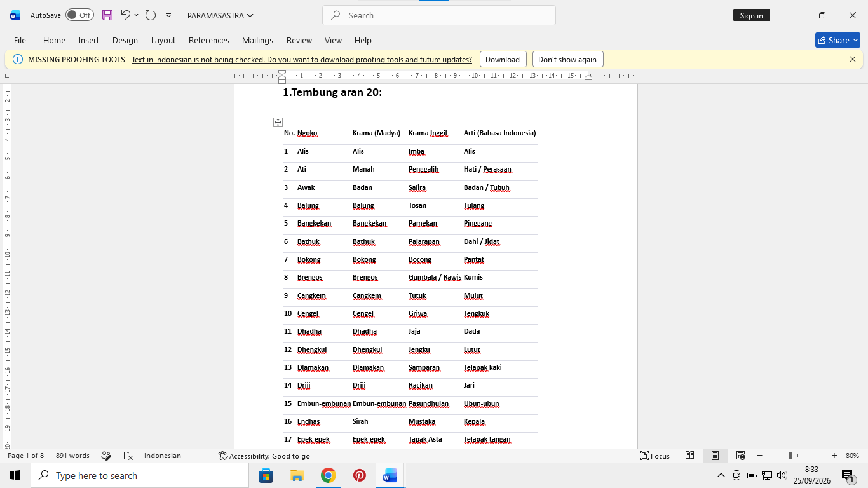Switch to Read Mode view icon
Image resolution: width=868 pixels, height=488 pixels.
689,456
